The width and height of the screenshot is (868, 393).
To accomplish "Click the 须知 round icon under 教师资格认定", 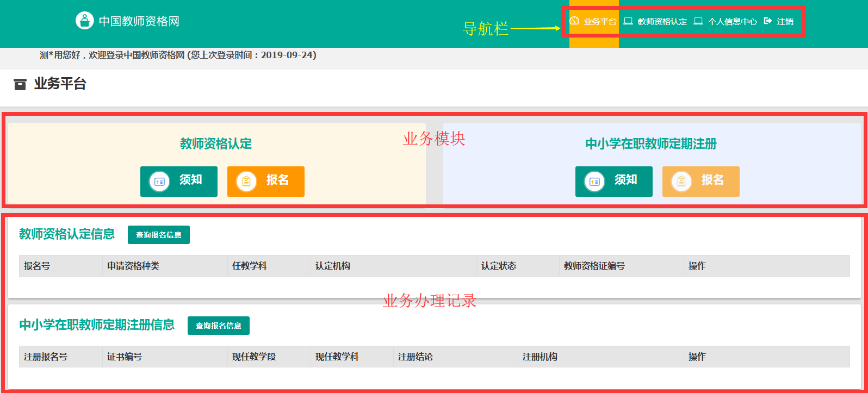I will [x=159, y=182].
